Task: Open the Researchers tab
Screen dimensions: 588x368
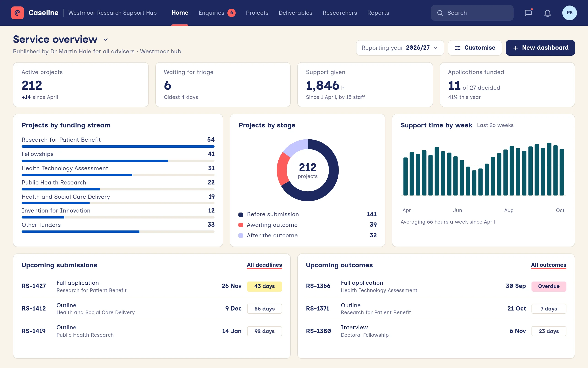Action: 340,13
